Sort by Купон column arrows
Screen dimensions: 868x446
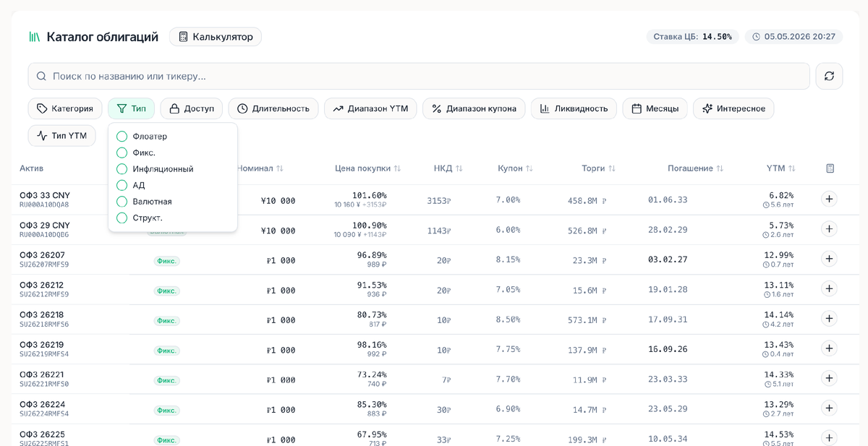(x=529, y=168)
